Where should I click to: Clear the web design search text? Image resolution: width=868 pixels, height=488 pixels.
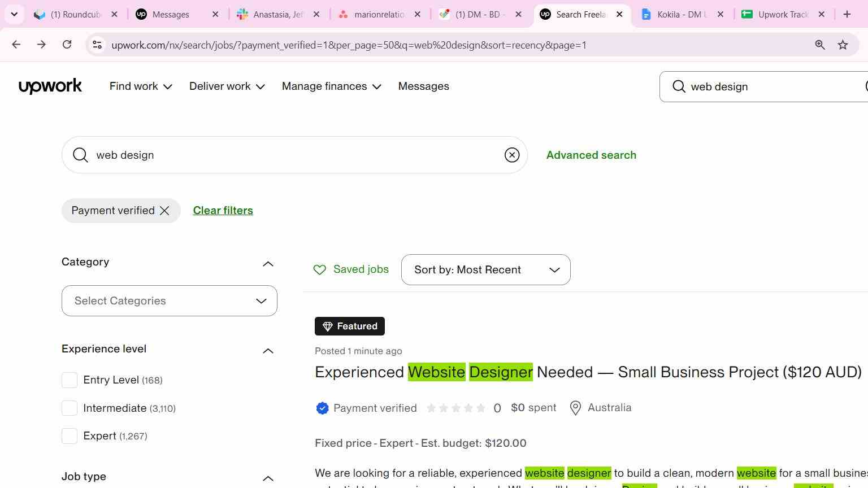pyautogui.click(x=512, y=155)
